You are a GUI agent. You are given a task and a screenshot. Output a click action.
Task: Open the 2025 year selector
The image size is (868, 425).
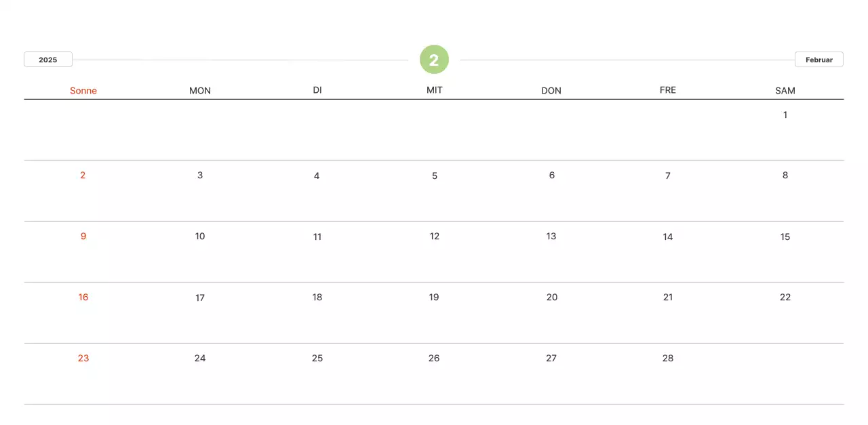pos(48,60)
